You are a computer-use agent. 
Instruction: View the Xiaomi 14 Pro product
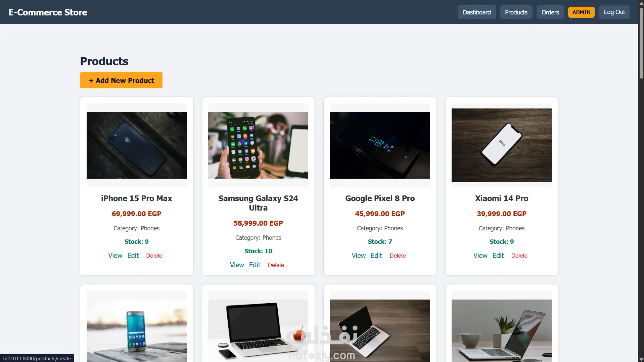click(480, 256)
